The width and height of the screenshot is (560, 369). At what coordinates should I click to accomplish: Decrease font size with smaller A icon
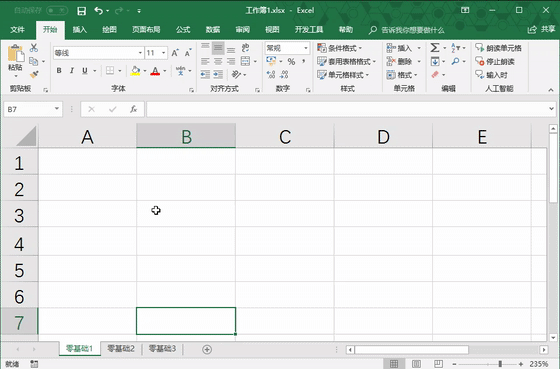pyautogui.click(x=188, y=53)
